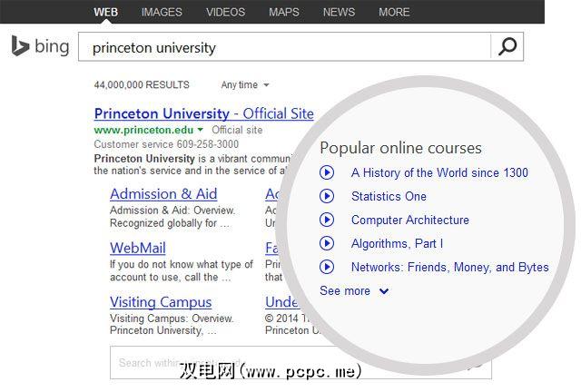Play icon beside A History of the World

327,172
